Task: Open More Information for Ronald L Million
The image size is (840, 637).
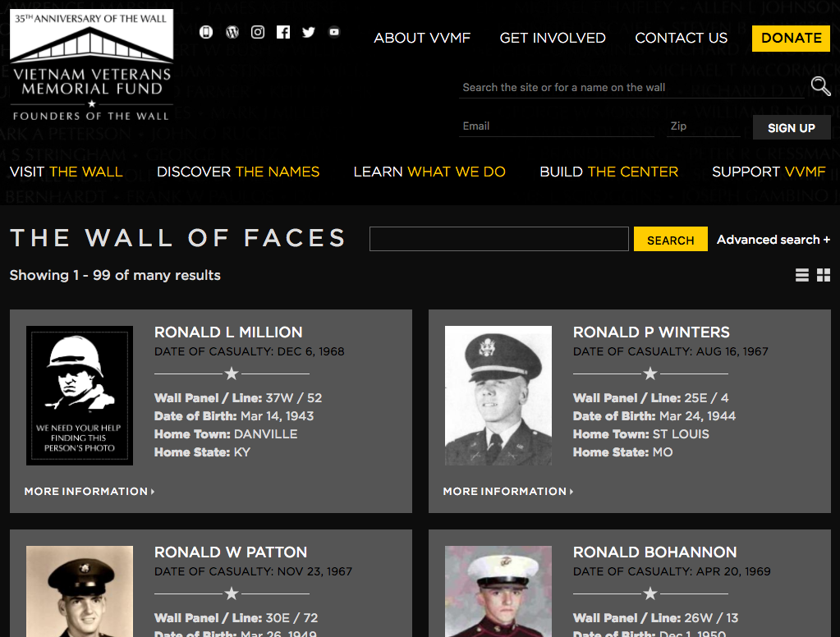Action: pos(90,491)
